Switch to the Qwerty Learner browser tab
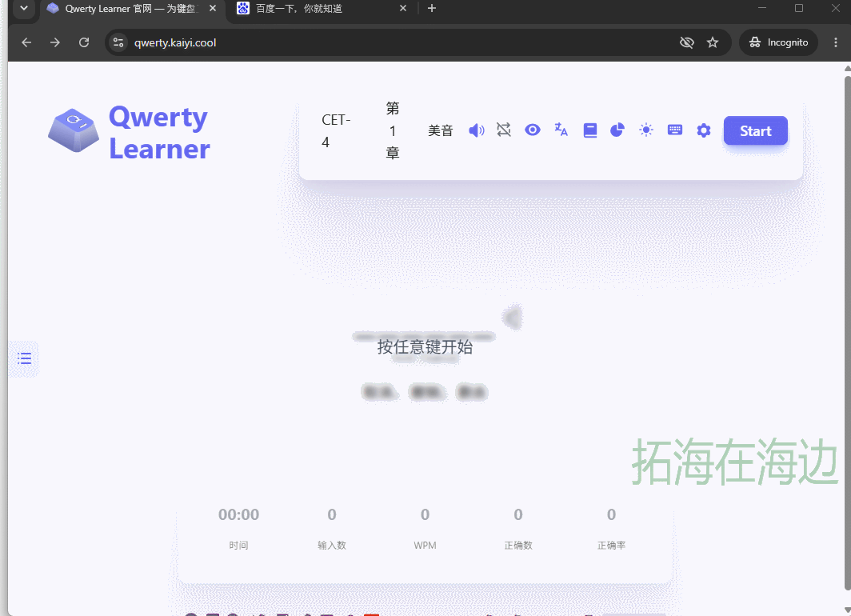This screenshot has height=616, width=851. tap(132, 9)
